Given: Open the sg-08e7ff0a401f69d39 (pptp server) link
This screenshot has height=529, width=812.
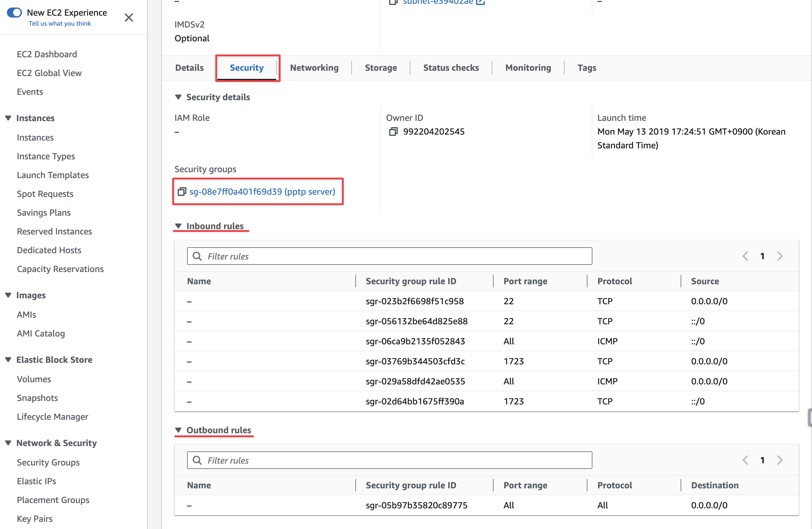Looking at the screenshot, I should pyautogui.click(x=262, y=192).
